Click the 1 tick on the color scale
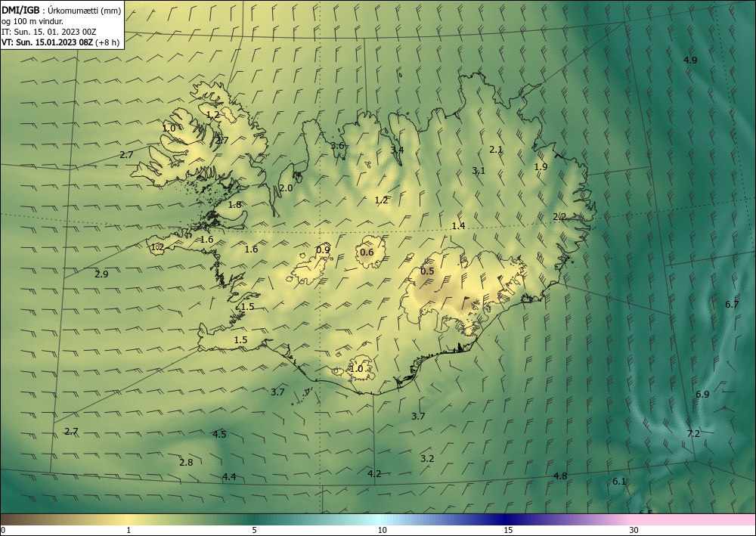This screenshot has height=536, width=756. pyautogui.click(x=129, y=531)
